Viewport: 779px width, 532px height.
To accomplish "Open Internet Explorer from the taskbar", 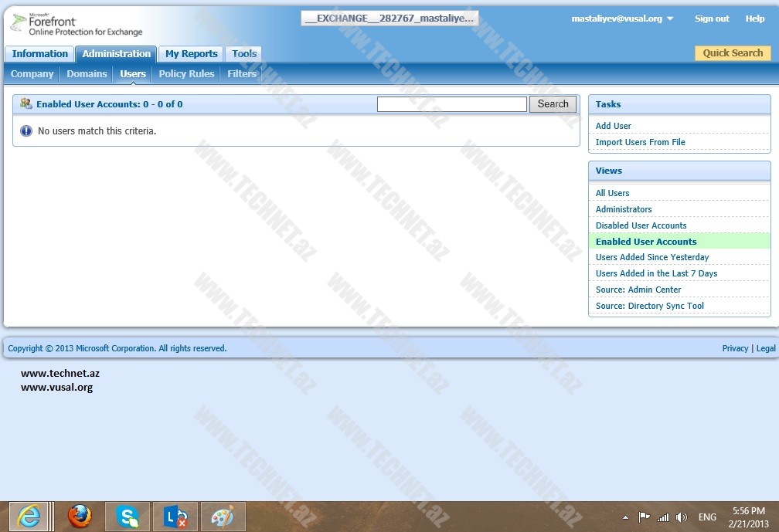I will click(x=29, y=516).
